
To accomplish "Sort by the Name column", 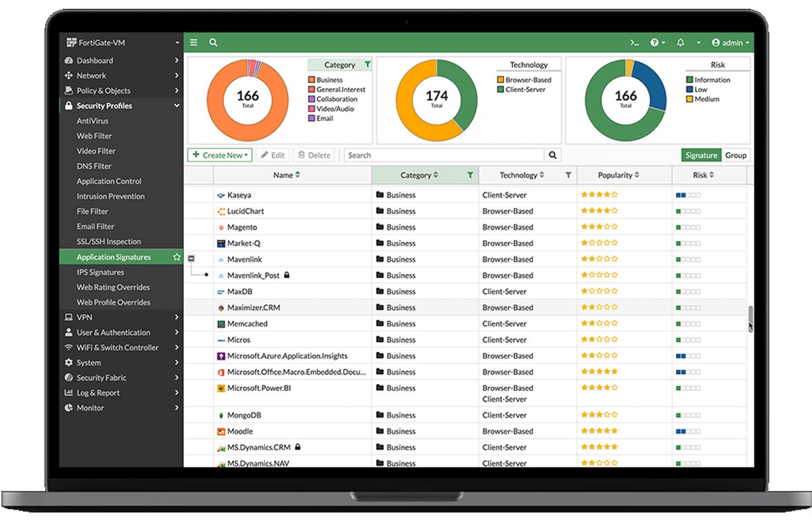I will [x=287, y=175].
